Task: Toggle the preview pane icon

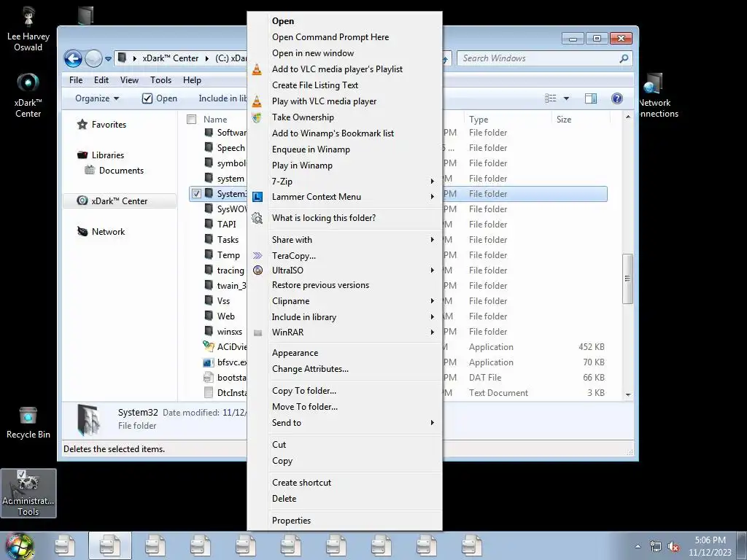Action: (x=591, y=98)
